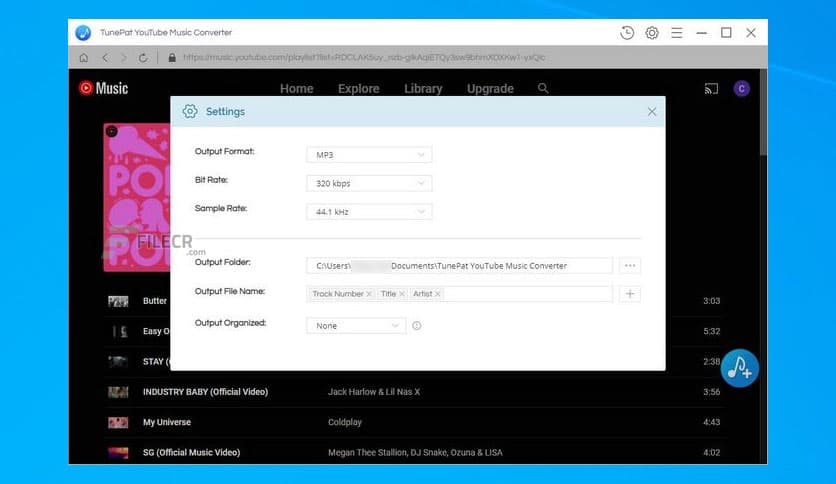836x484 pixels.
Task: Click the YouTube Music search icon
Action: 543,88
